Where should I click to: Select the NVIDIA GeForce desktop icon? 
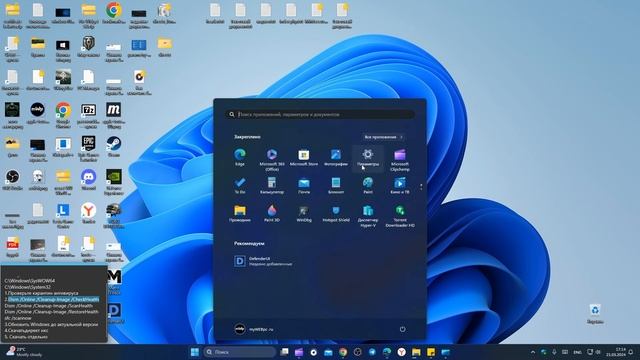point(113,182)
